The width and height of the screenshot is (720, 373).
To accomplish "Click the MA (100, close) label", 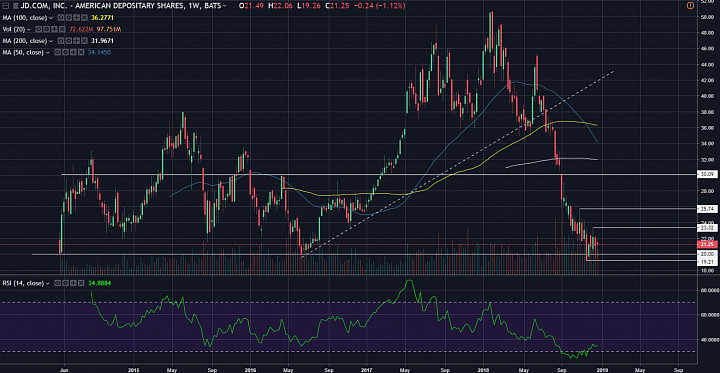I will click(25, 18).
